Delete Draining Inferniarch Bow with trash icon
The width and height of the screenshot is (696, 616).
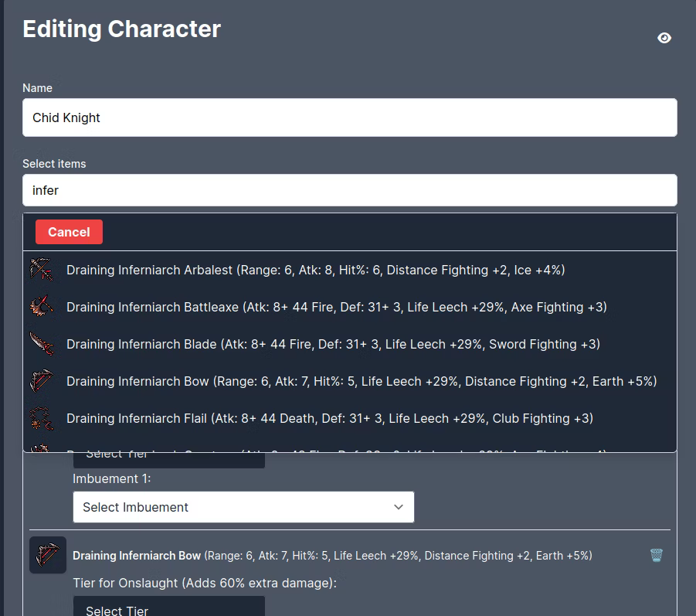click(656, 555)
